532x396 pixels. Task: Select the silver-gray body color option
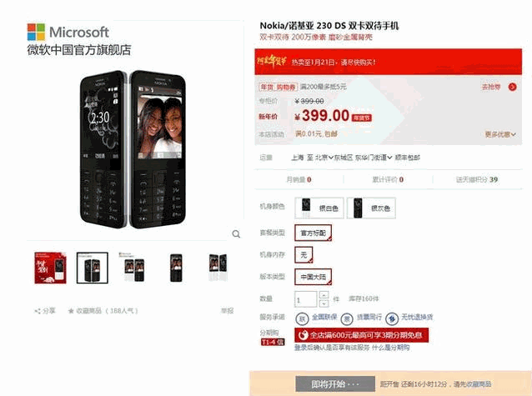(371, 208)
